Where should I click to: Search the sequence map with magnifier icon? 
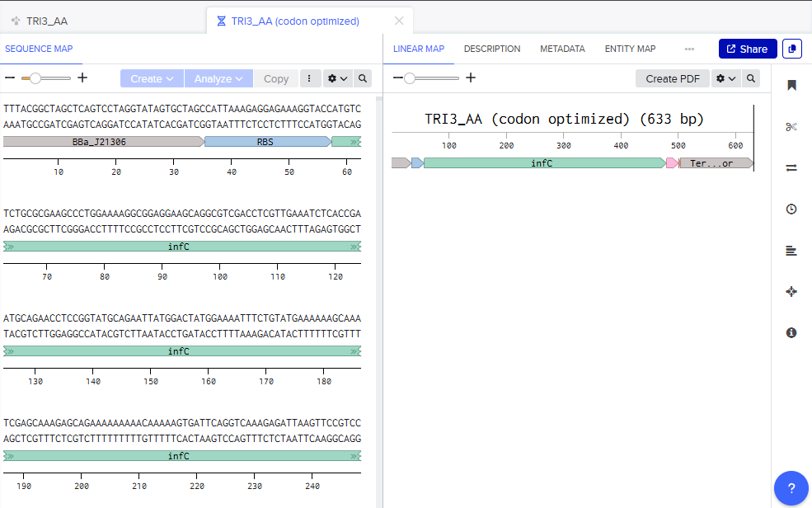click(x=363, y=78)
